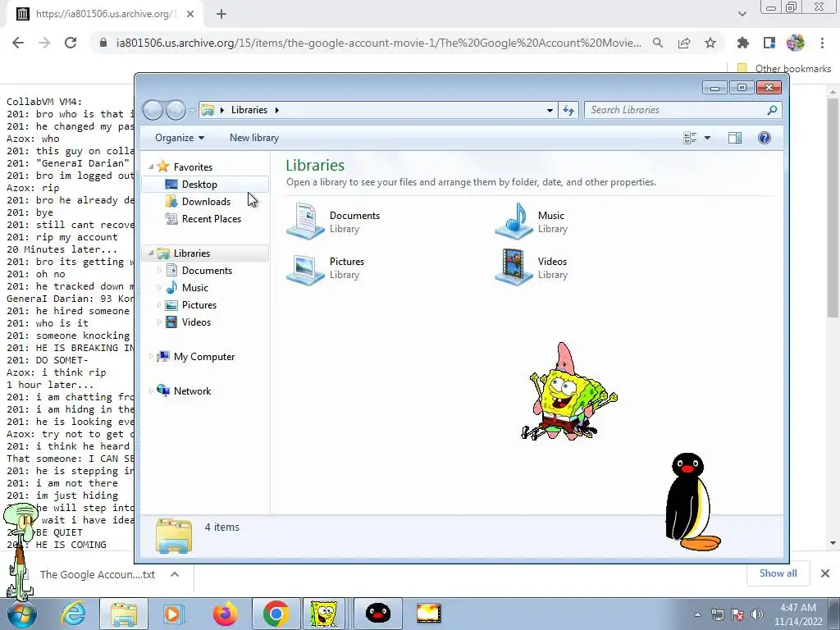Open the change view dropdown arrow

tap(707, 138)
